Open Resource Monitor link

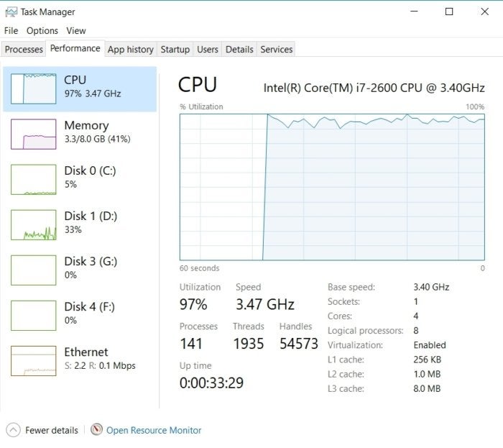154,430
